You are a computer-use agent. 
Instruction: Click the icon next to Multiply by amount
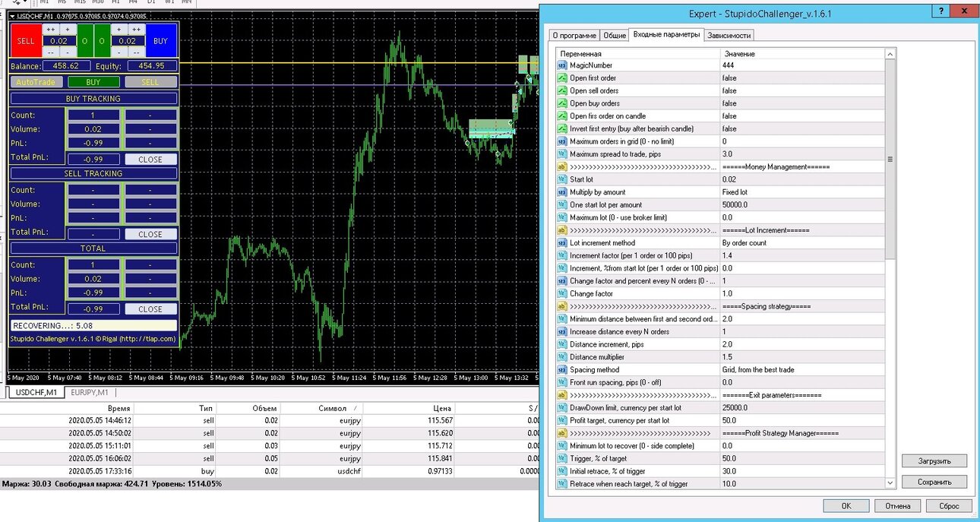coord(562,192)
